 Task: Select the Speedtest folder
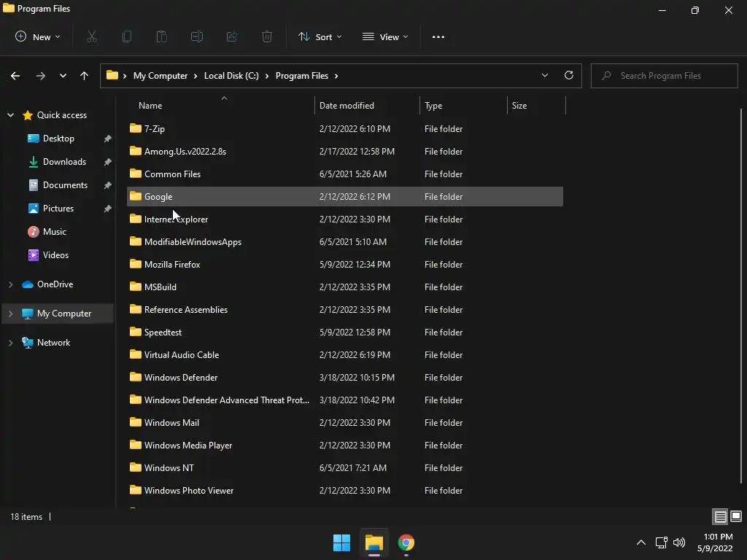pos(345,332)
